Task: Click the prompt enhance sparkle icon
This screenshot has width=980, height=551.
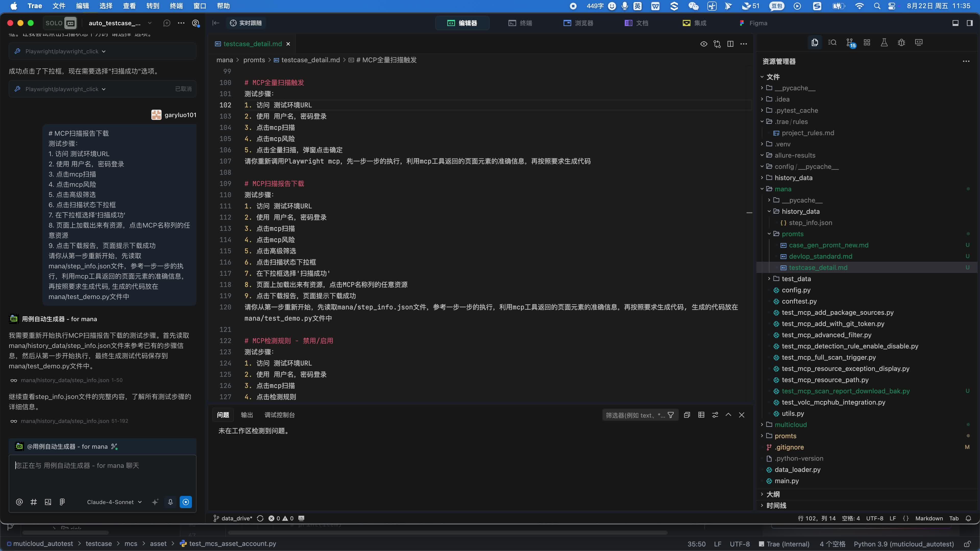Action: [155, 502]
